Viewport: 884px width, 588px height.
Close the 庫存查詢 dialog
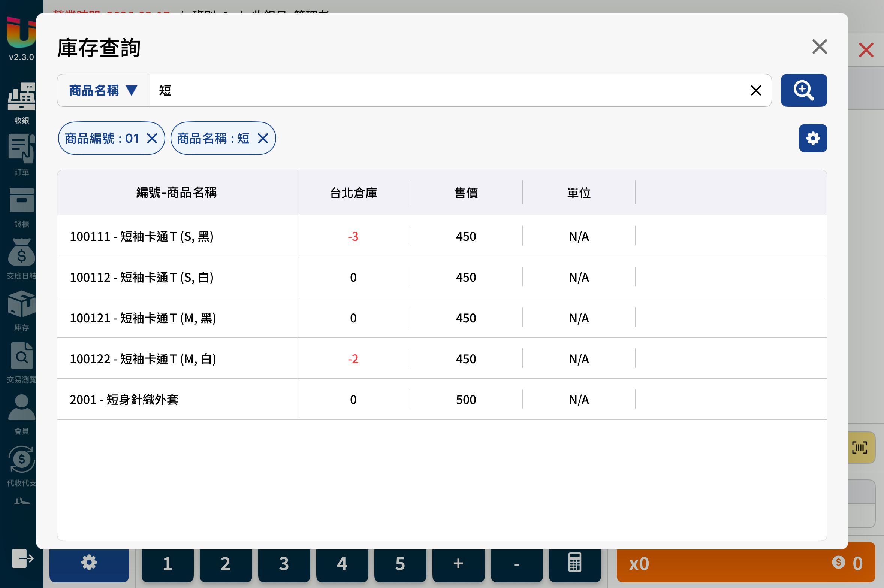[820, 47]
